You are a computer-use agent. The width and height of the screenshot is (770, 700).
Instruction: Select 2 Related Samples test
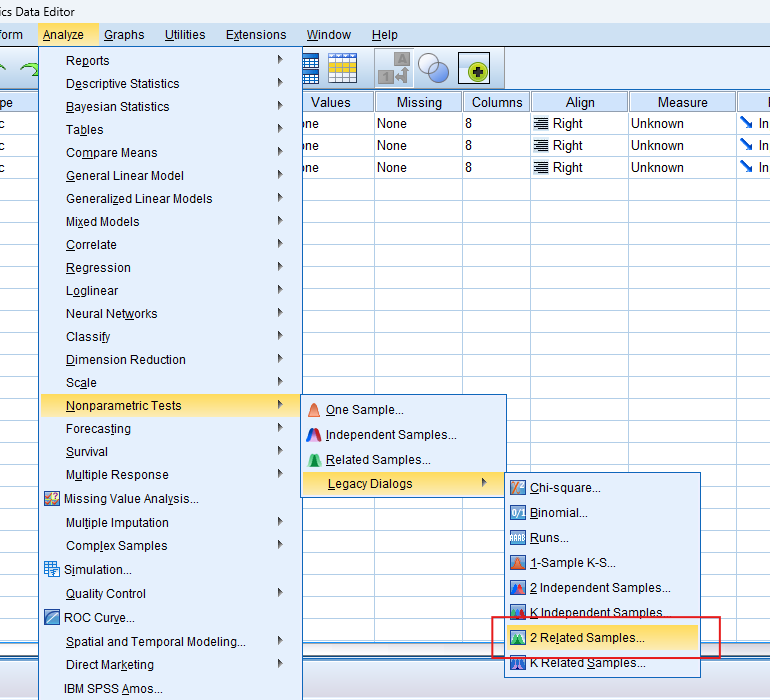[587, 637]
